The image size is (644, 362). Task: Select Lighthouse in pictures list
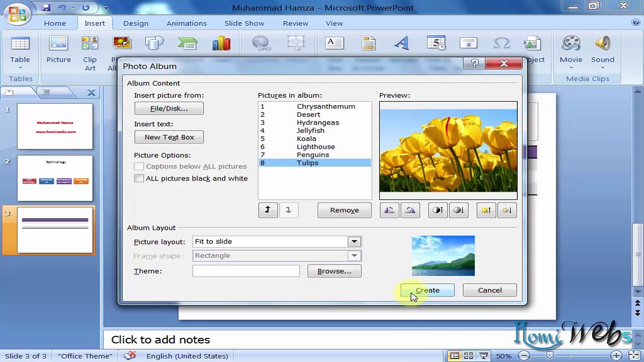tap(314, 146)
